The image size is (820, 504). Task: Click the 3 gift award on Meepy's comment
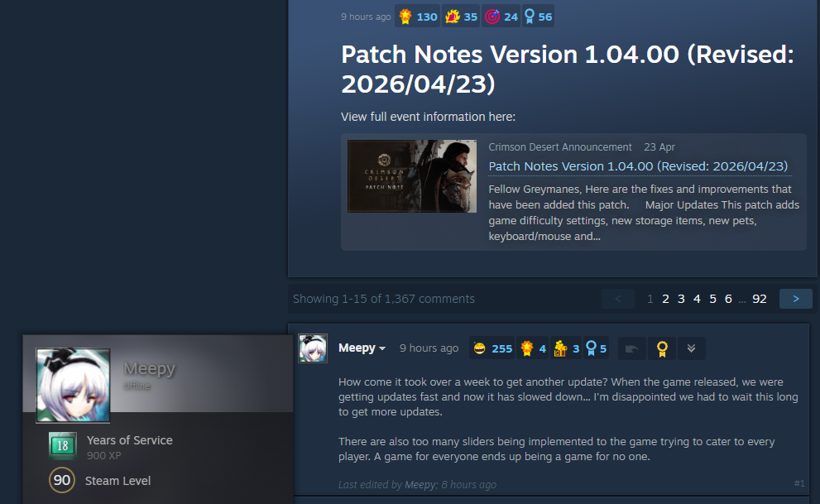[566, 348]
